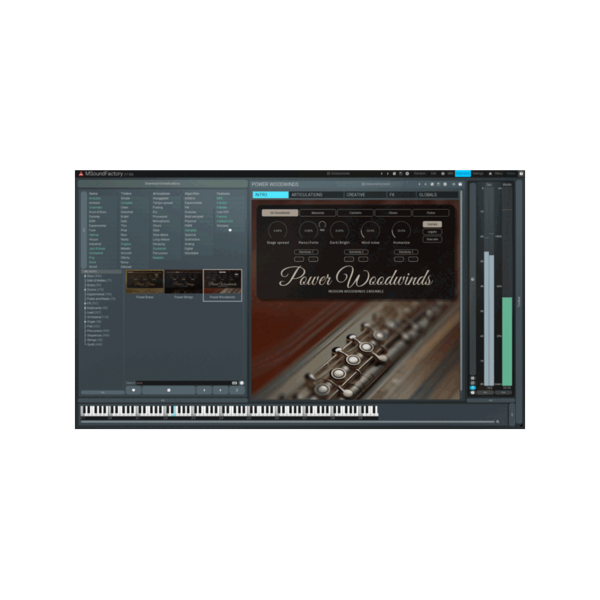Image resolution: width=600 pixels, height=600 pixels.
Task: Click the Home icon in top bar
Action: pyautogui.click(x=490, y=174)
